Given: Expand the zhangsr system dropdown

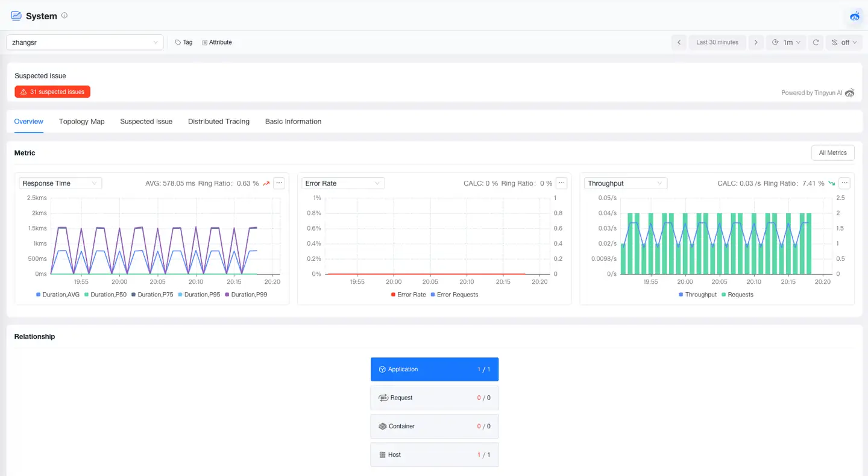Looking at the screenshot, I should (85, 42).
